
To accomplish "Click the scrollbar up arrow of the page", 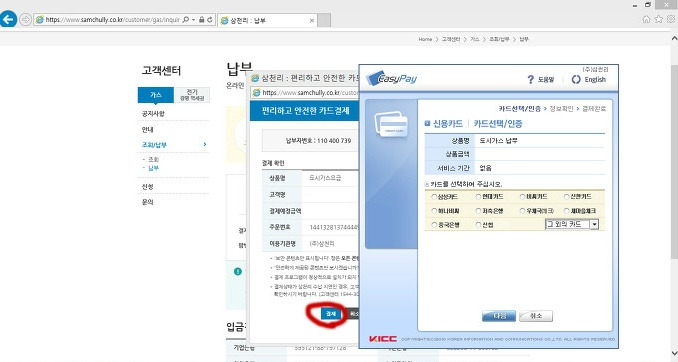I will point(674,39).
